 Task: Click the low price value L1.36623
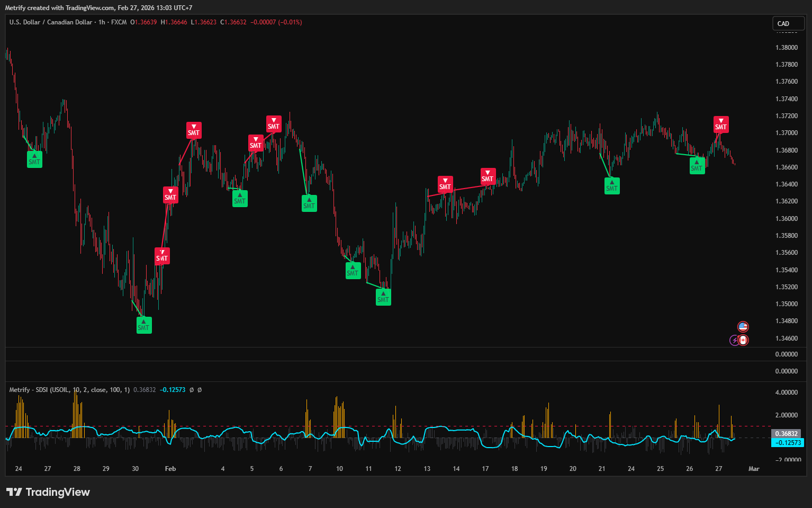pos(203,22)
